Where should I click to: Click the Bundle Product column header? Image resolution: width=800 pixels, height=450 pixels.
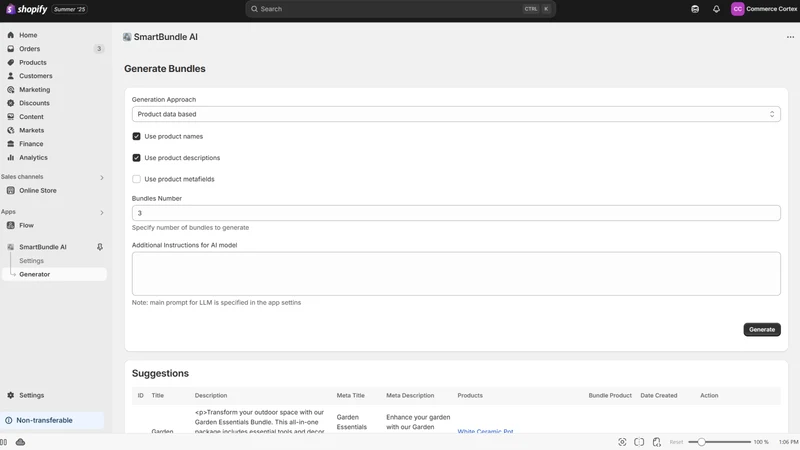610,395
